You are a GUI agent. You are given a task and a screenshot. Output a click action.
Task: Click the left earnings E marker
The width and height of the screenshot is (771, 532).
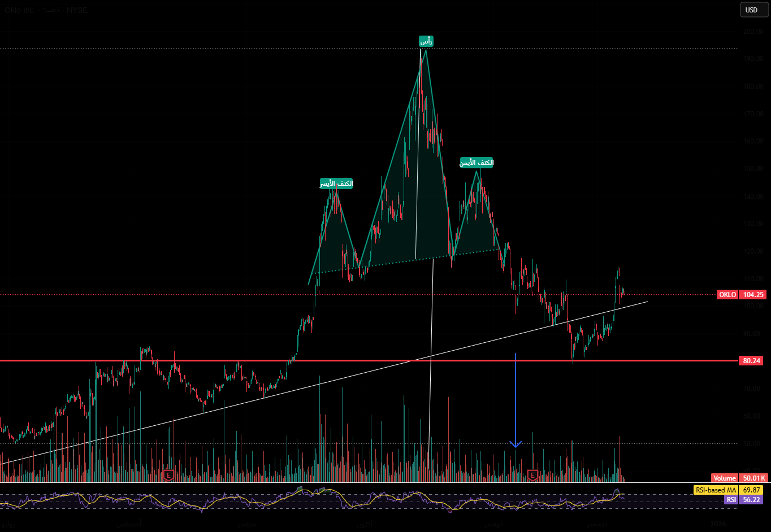[168, 475]
